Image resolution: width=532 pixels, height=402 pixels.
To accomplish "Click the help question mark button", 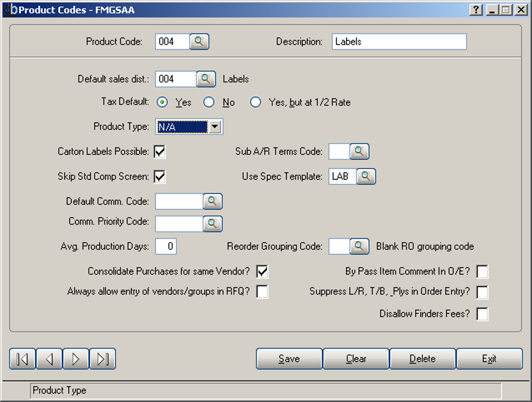I will 476,10.
